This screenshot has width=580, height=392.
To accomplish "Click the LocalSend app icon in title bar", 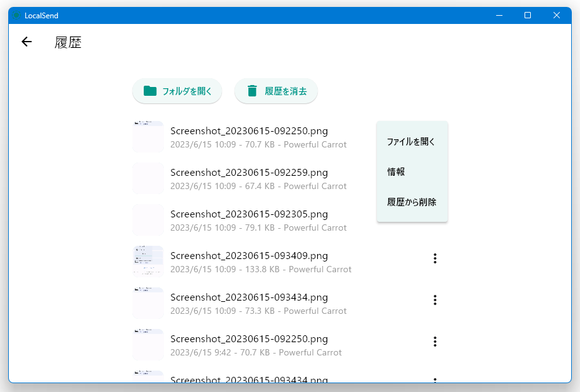I will 16,16.
